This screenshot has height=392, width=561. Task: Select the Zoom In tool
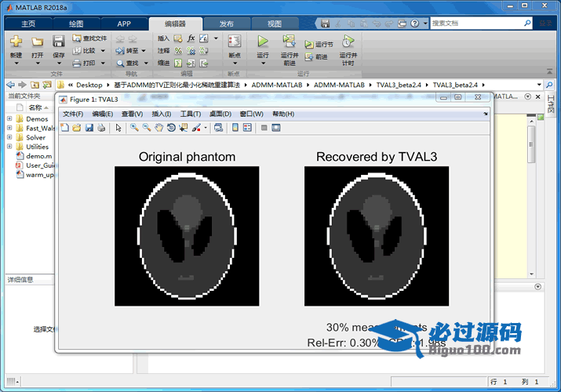point(134,128)
